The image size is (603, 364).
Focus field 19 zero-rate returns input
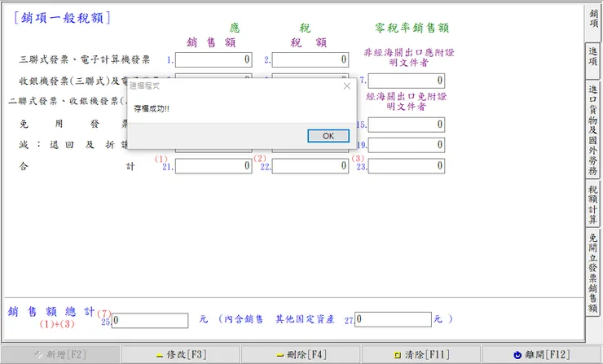pos(407,145)
